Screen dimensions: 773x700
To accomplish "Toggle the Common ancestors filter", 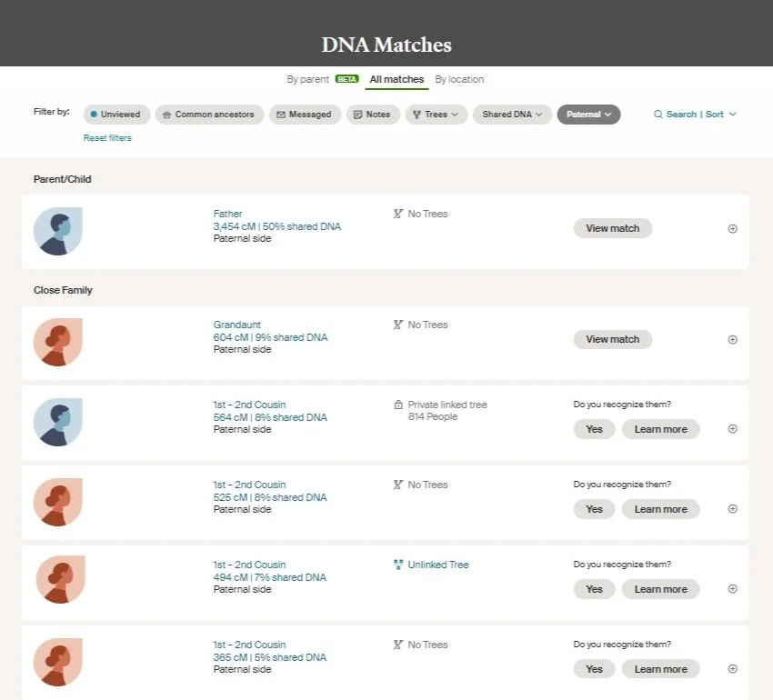I will 209,114.
